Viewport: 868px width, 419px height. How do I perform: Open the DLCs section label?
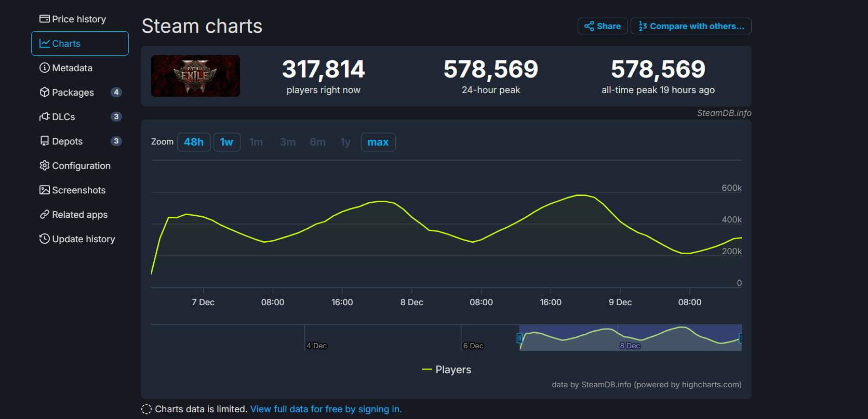(63, 116)
